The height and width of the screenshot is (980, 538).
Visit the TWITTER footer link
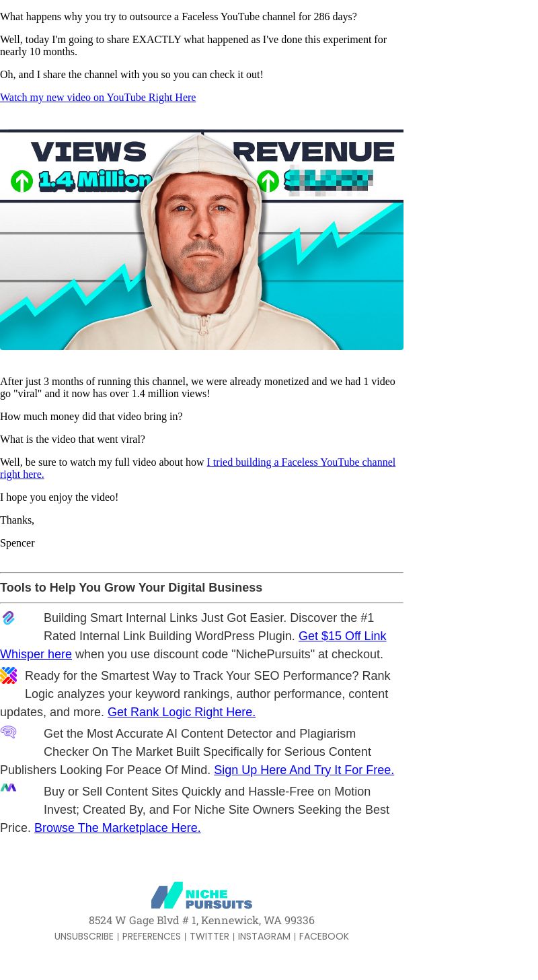[209, 936]
